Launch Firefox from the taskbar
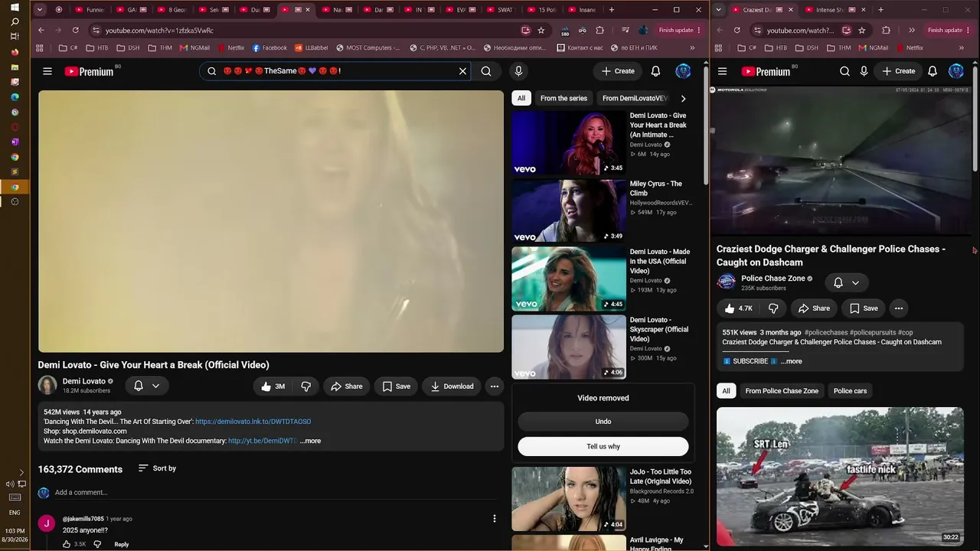980x551 pixels. (15, 52)
